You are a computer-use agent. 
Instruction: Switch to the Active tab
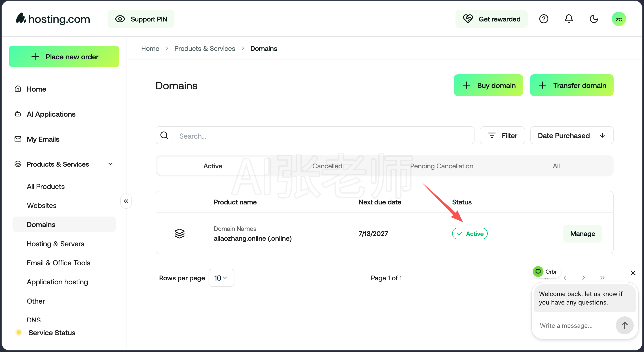[x=213, y=166]
